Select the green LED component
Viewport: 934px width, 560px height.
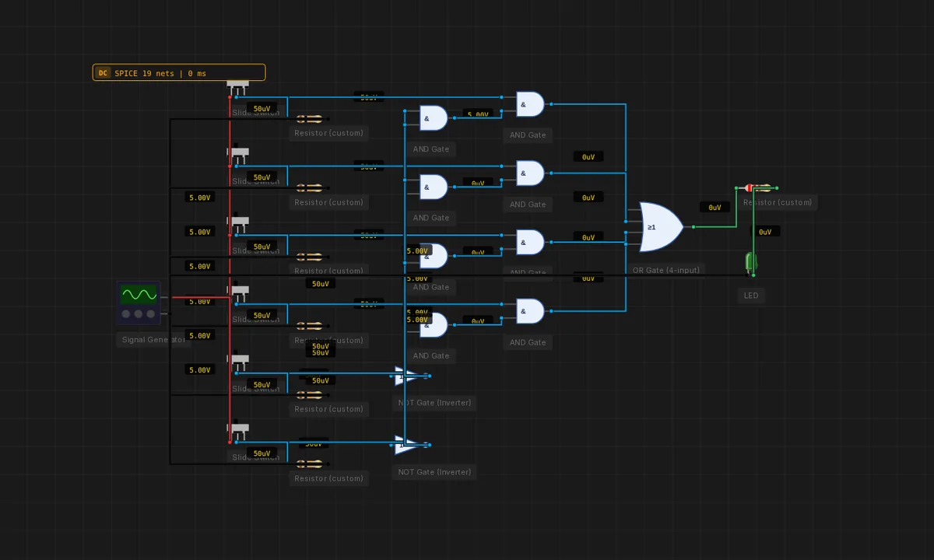coord(751,262)
